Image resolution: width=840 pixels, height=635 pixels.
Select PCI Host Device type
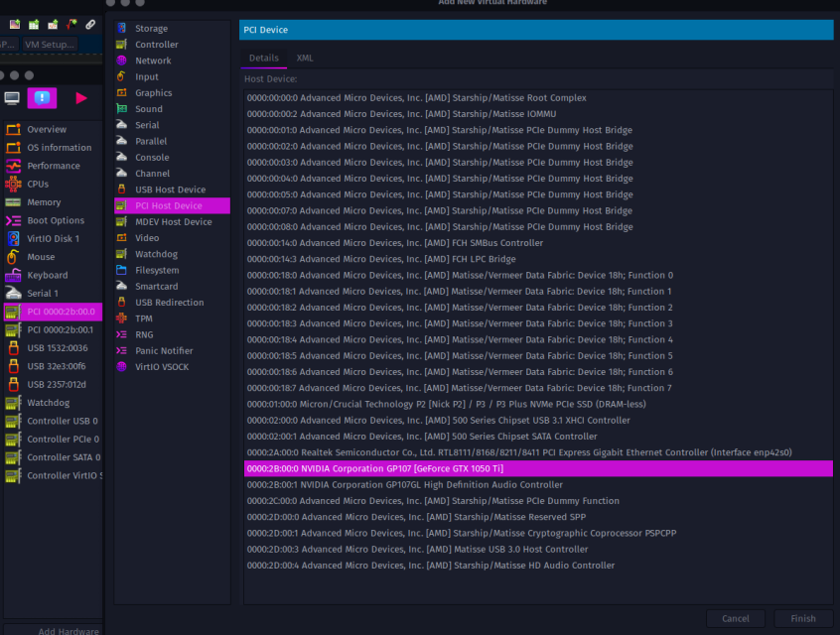tap(172, 205)
